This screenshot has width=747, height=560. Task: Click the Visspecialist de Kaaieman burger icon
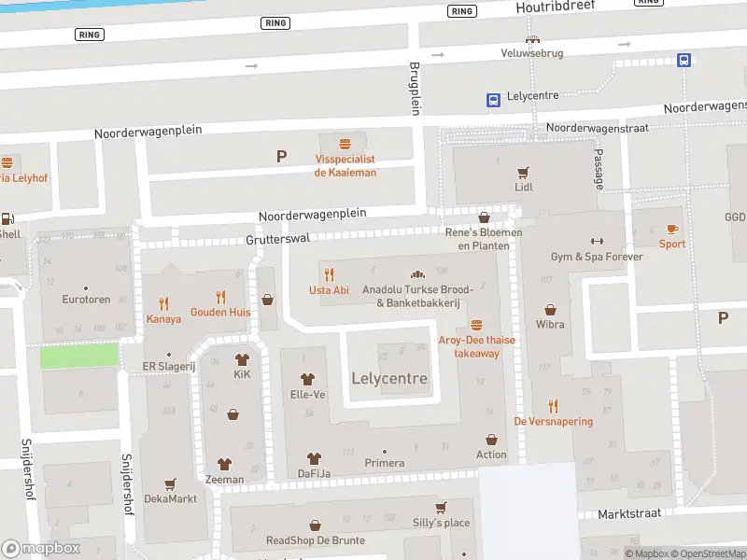tap(345, 144)
